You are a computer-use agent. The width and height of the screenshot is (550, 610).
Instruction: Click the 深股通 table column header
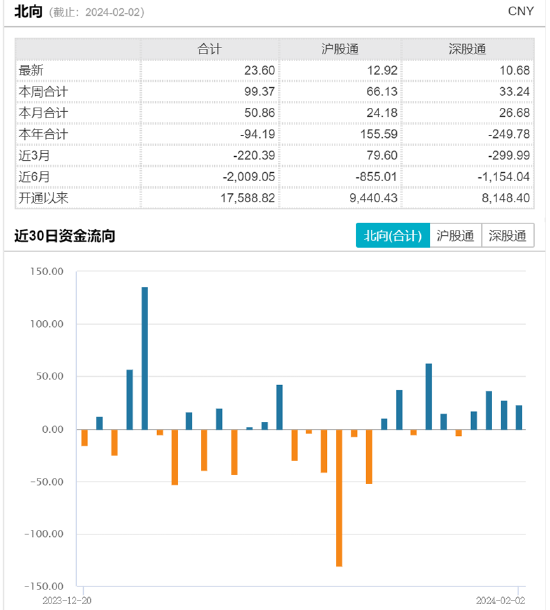(467, 49)
